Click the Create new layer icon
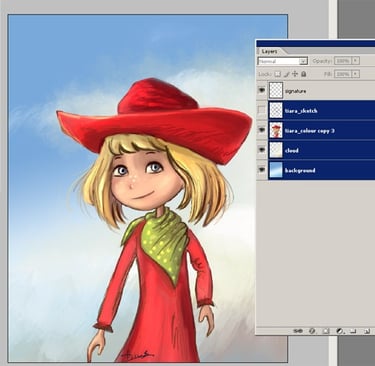Viewport: 375px width, 366px height. [366, 331]
